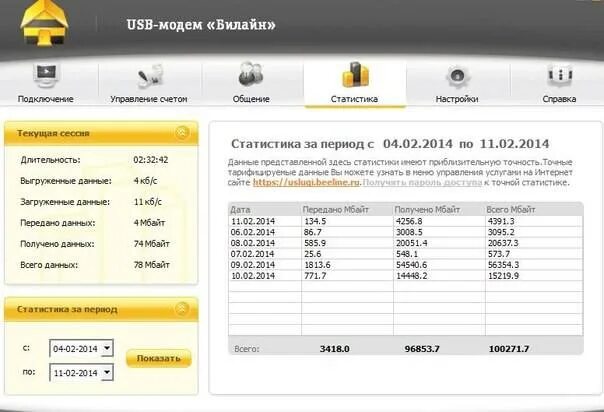Switch to Настройки tab label
604x412 pixels.
pyautogui.click(x=457, y=99)
